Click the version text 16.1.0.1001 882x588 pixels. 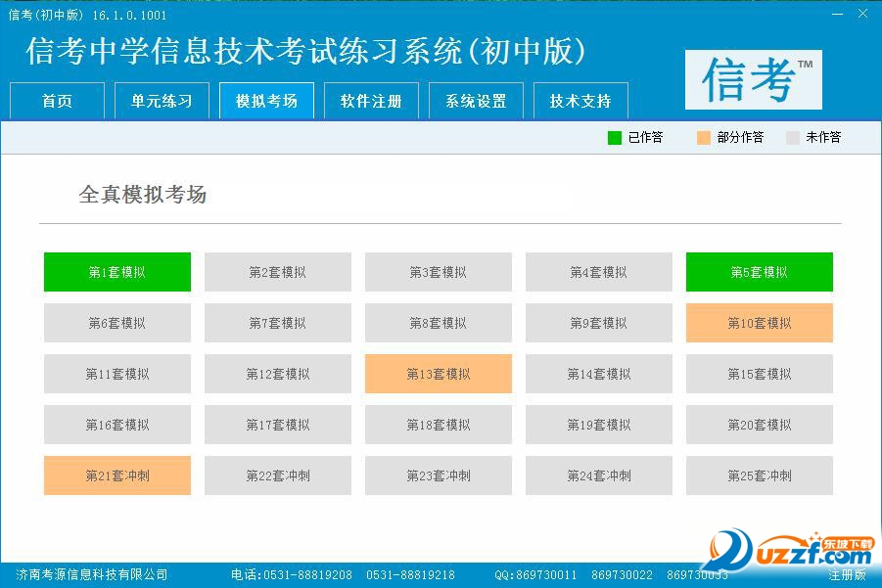coord(129,16)
